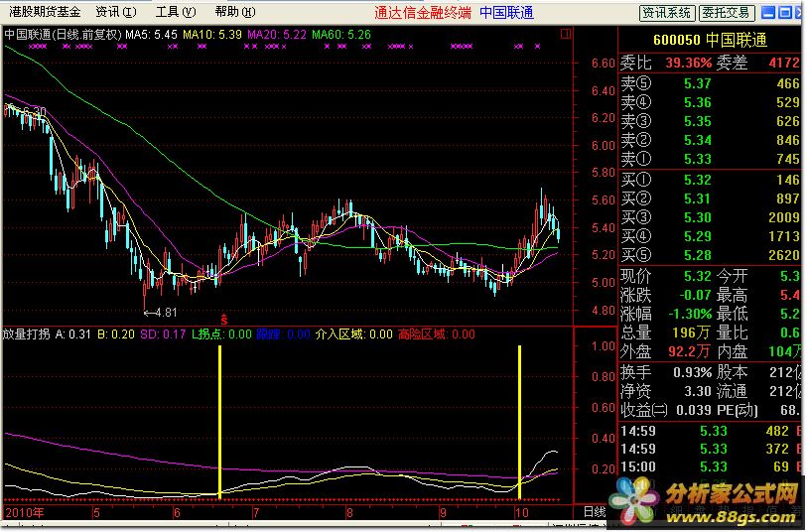Click the 日线 period label

(595, 512)
